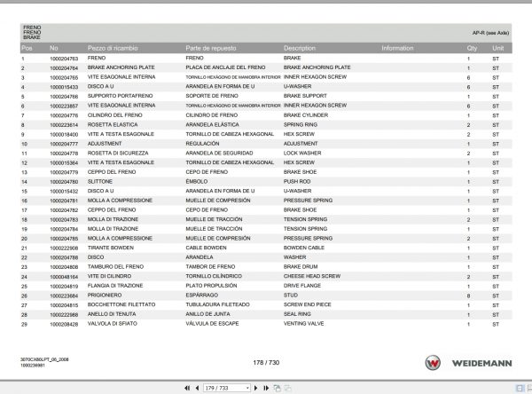Image resolution: width=532 pixels, height=394 pixels.
Task: Click 'CHEESE HEAD SCREW' description
Action: [x=312, y=276]
